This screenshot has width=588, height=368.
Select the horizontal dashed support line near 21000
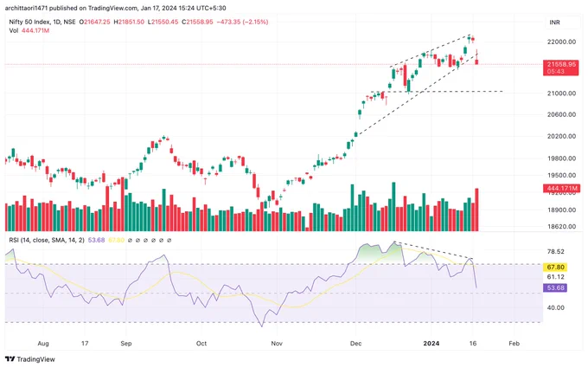[x=437, y=91]
